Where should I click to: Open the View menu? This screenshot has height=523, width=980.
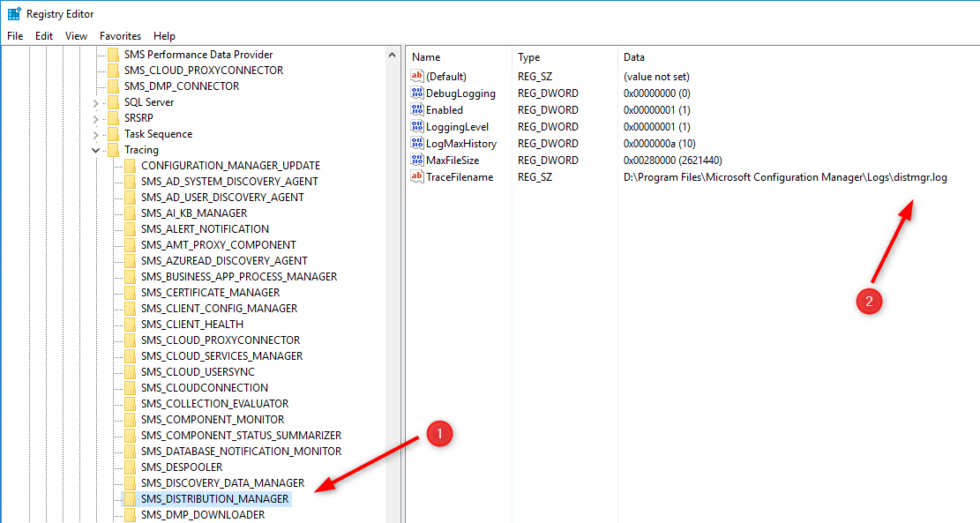(76, 36)
